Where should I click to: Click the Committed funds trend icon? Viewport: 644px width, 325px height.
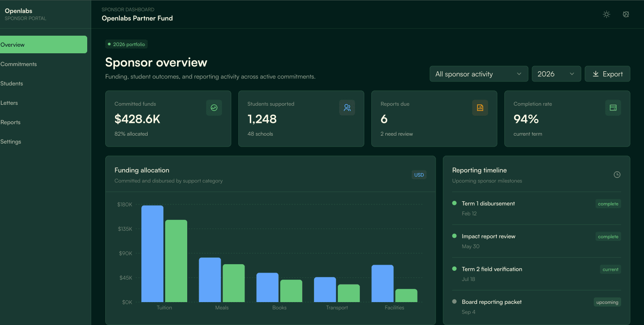click(x=214, y=107)
